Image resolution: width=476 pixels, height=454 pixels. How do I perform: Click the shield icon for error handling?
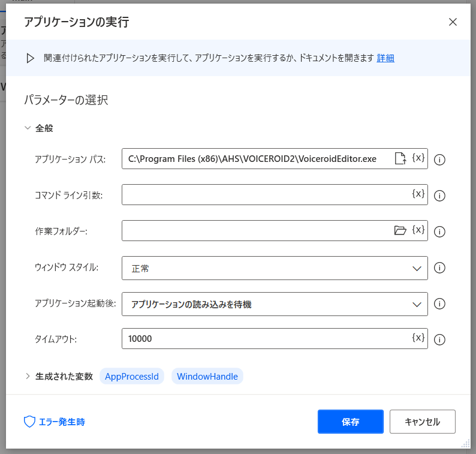[x=29, y=422]
